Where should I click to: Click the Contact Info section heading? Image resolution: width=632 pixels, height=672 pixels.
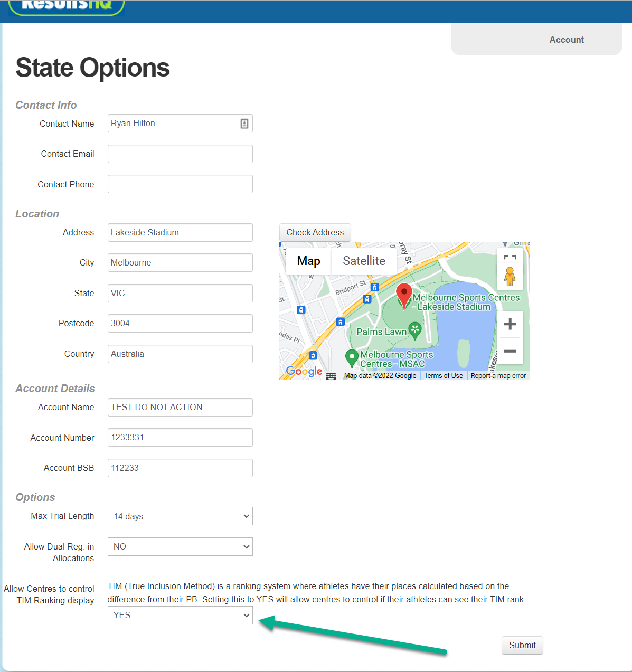coord(46,105)
